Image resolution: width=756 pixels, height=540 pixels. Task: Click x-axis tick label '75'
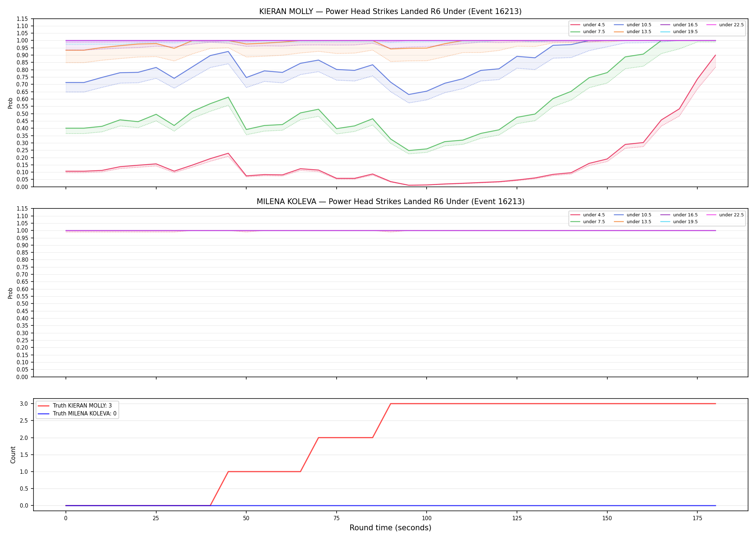click(x=336, y=518)
